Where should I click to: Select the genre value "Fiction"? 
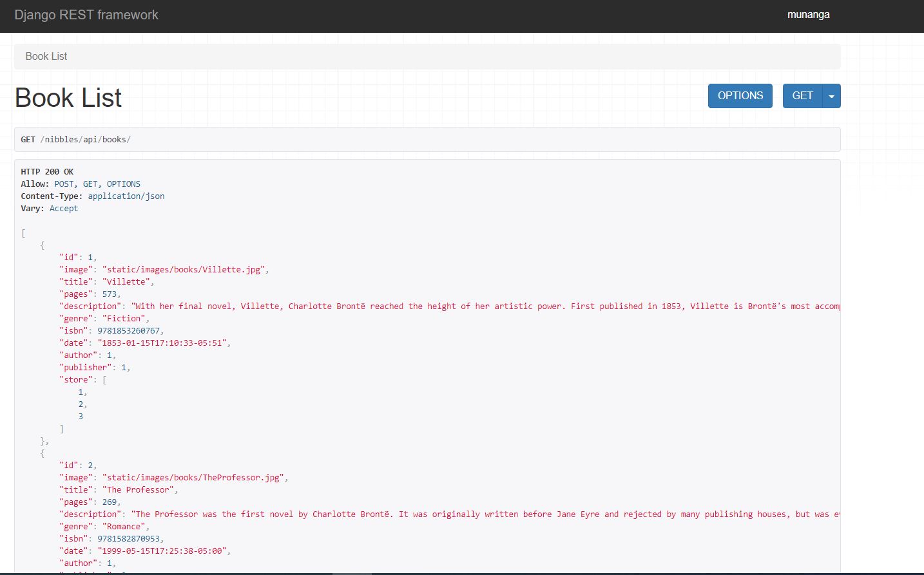[x=124, y=319]
